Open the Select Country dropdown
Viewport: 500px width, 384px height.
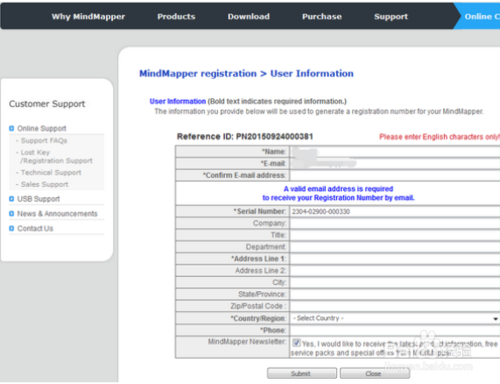[395, 318]
